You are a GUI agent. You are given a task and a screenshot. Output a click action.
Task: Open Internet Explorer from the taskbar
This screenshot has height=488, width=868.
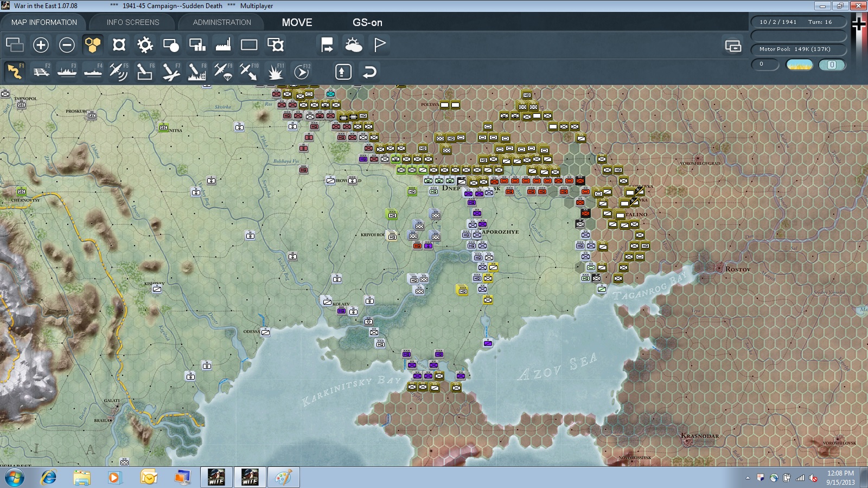coord(49,478)
